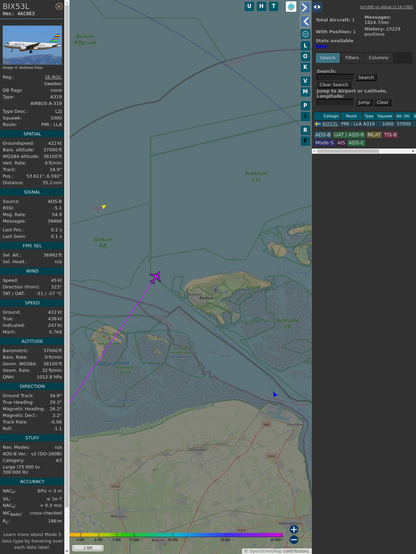Click the left chevron sidebar arrow
416x554 pixels.
305,22
